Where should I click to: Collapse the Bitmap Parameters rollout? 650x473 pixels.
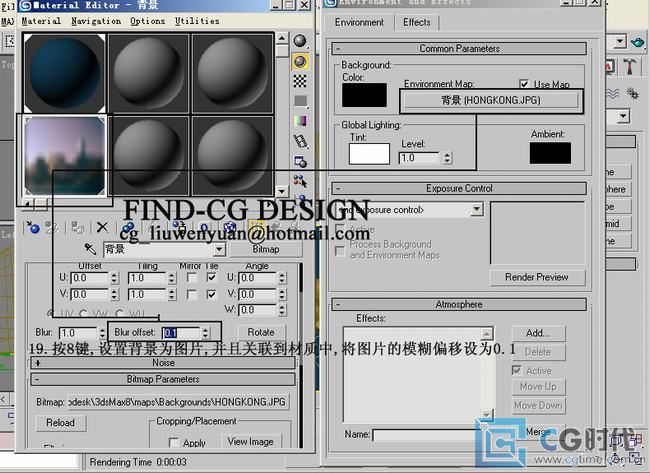tap(163, 379)
